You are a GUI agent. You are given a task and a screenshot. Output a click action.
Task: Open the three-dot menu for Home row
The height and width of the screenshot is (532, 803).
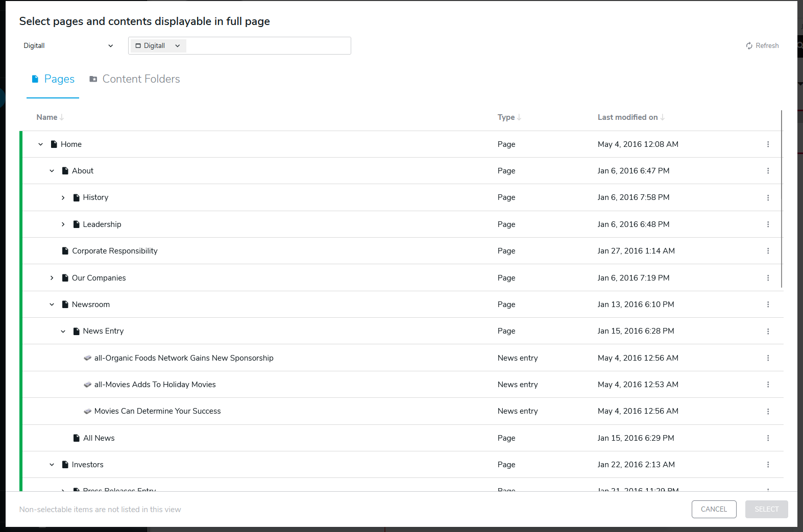[x=768, y=144]
